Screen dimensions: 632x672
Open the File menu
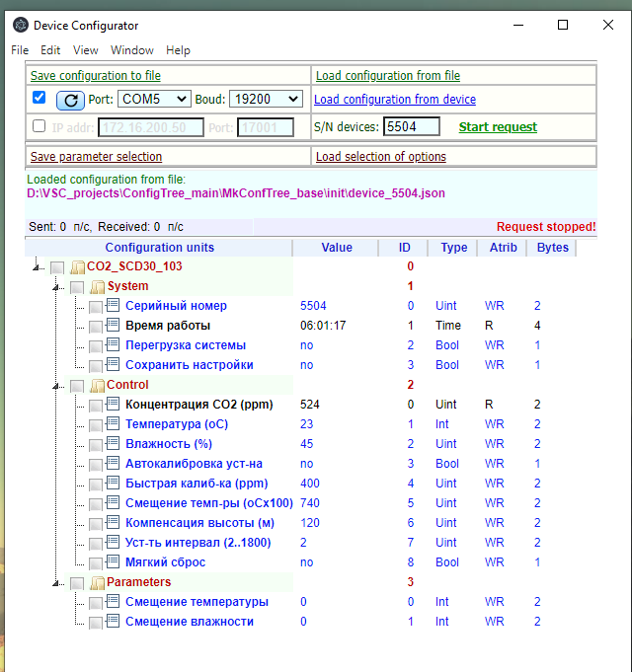[20, 50]
